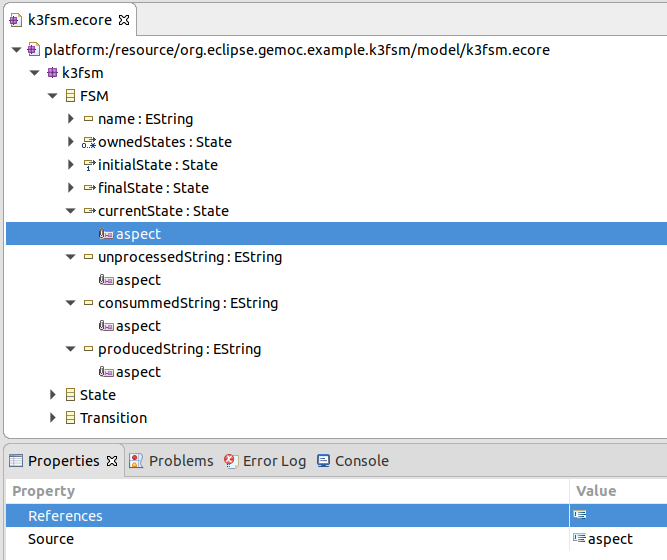Image resolution: width=667 pixels, height=560 pixels.
Task: Expand the finalState reference node
Action: click(x=71, y=188)
